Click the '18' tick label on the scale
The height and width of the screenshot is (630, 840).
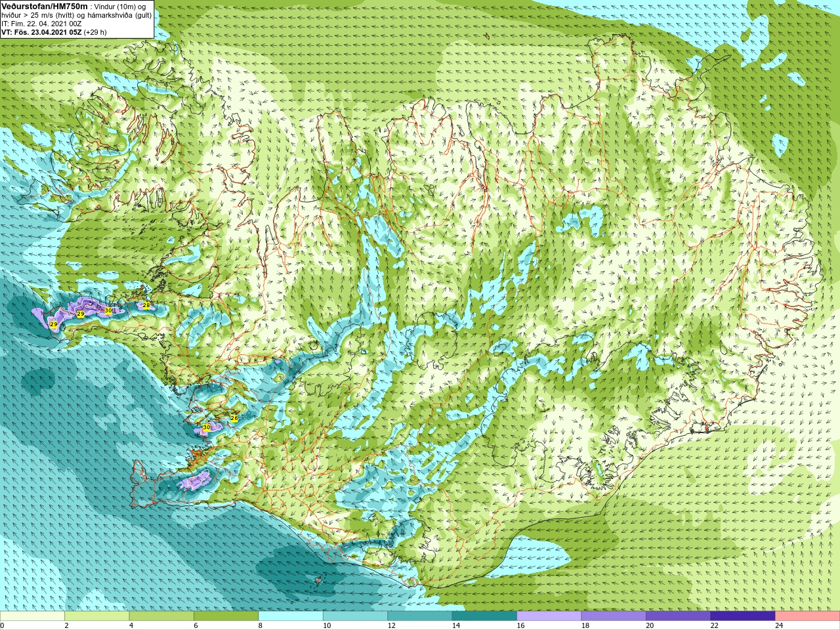[x=585, y=626]
